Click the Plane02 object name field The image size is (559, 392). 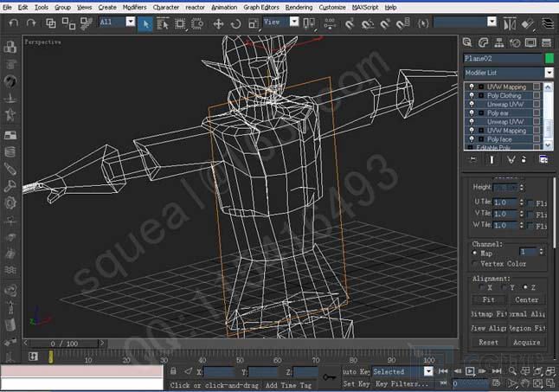(x=503, y=58)
